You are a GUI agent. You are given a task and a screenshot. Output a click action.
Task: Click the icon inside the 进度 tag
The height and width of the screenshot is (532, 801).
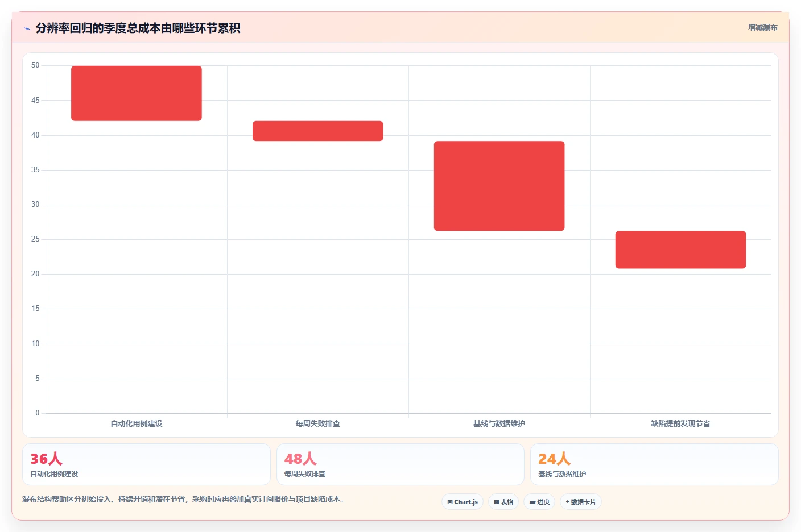click(532, 502)
